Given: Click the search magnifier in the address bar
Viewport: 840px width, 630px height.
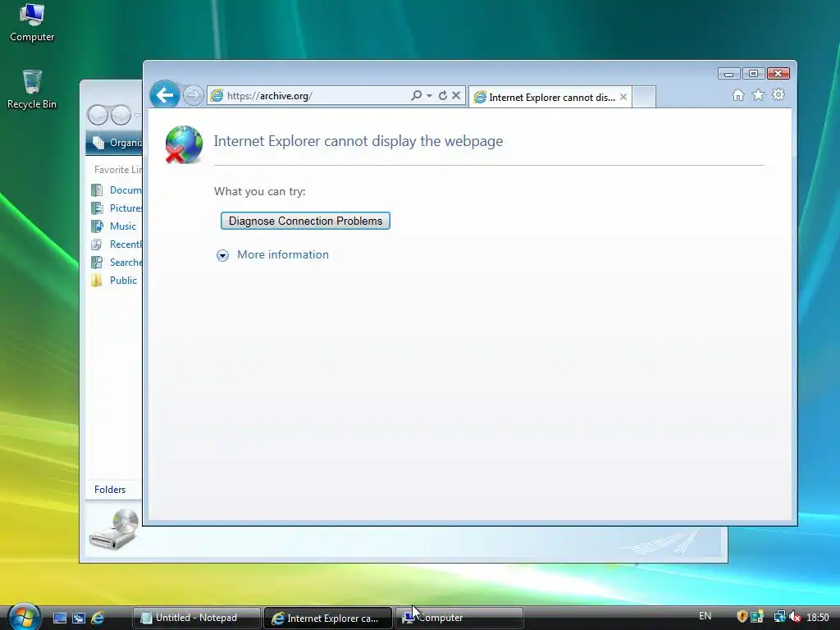Looking at the screenshot, I should 416,95.
